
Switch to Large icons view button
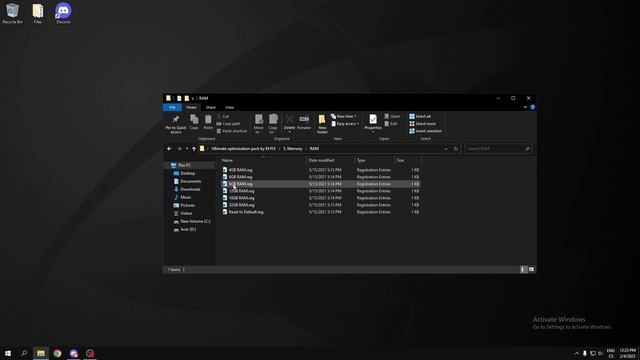(531, 269)
